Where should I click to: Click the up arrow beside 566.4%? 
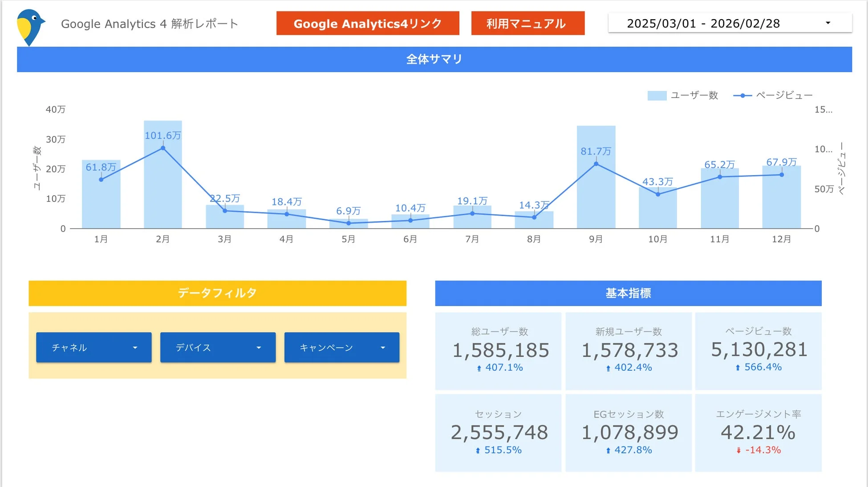[x=738, y=368]
